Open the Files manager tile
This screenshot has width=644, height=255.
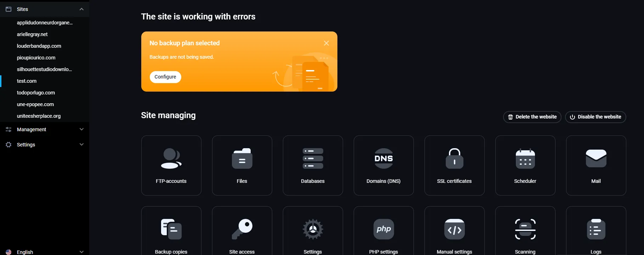[242, 166]
